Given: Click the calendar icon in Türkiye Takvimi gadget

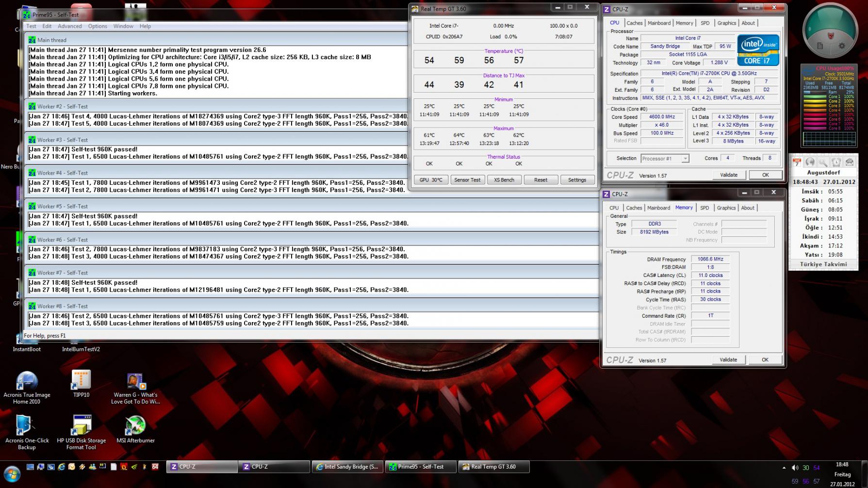Looking at the screenshot, I should pos(797,162).
